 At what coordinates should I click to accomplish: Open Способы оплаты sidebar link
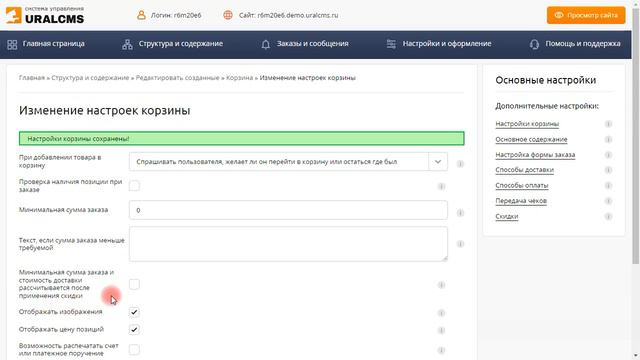tap(522, 185)
